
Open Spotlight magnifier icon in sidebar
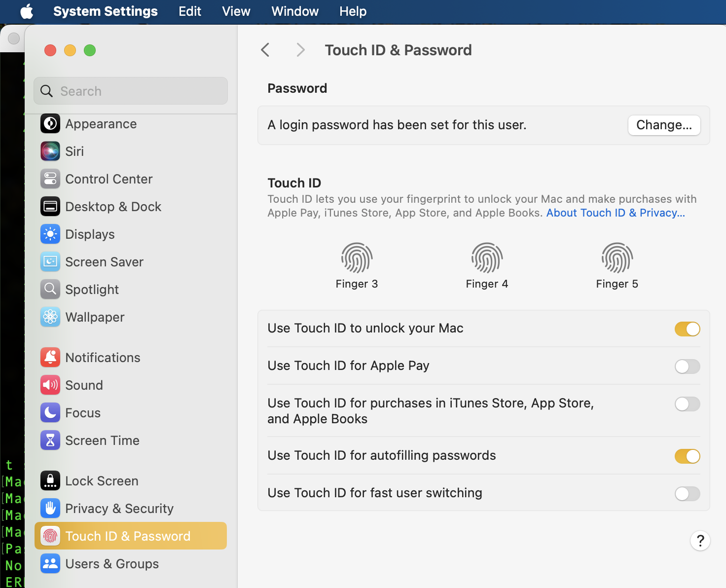50,290
